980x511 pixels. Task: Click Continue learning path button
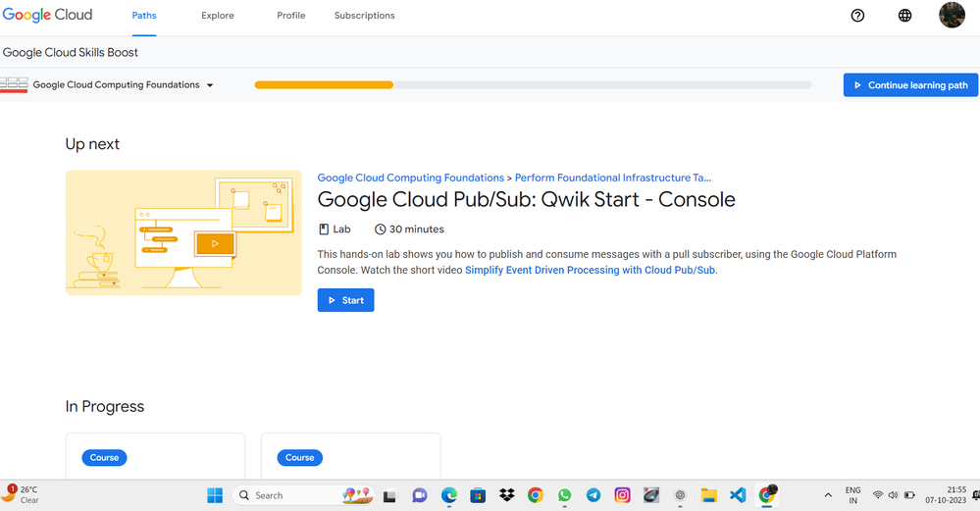[x=910, y=85]
